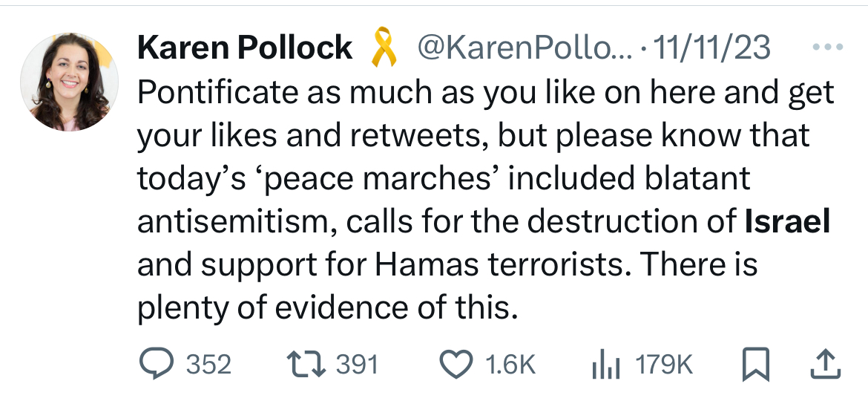The image size is (868, 404).
Task: Bookmark this tweet
Action: coord(756,365)
